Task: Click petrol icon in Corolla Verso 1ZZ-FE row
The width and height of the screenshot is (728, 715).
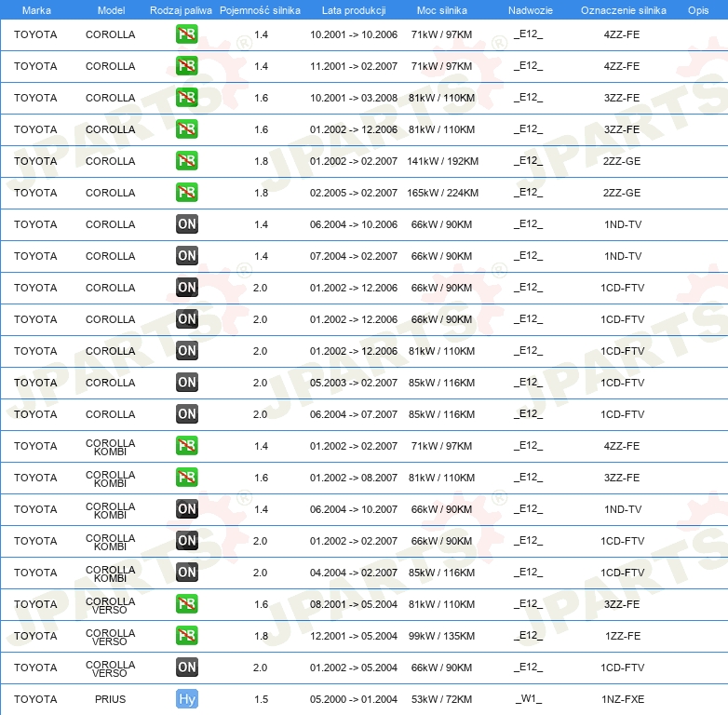Action: tap(186, 635)
